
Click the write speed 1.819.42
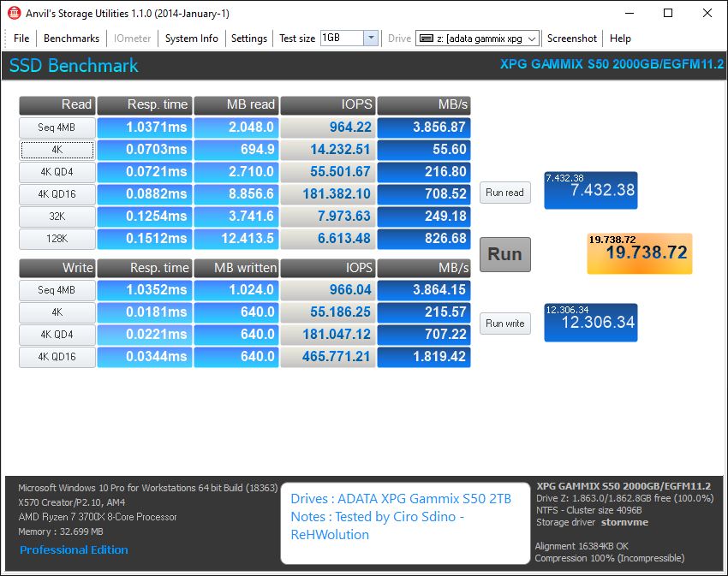pyautogui.click(x=424, y=357)
